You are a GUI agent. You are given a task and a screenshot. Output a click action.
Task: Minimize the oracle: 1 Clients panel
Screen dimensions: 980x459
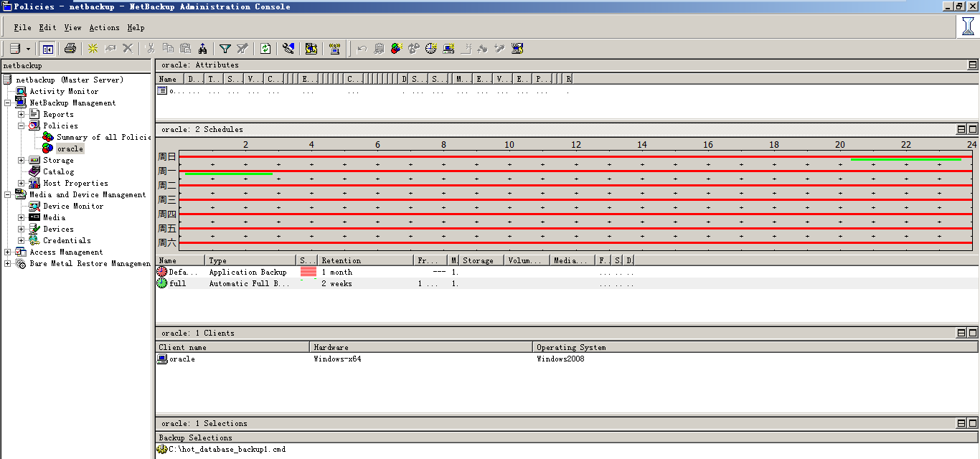(x=961, y=333)
